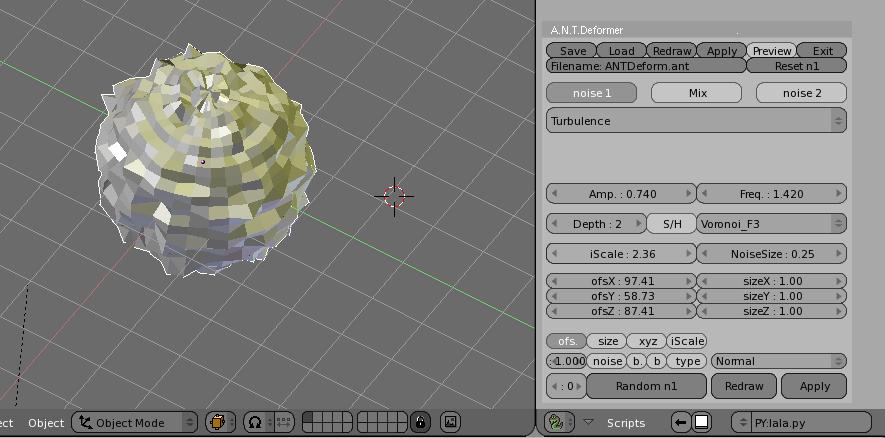This screenshot has height=438, width=885.
Task: Toggle the S/H button
Action: point(672,224)
